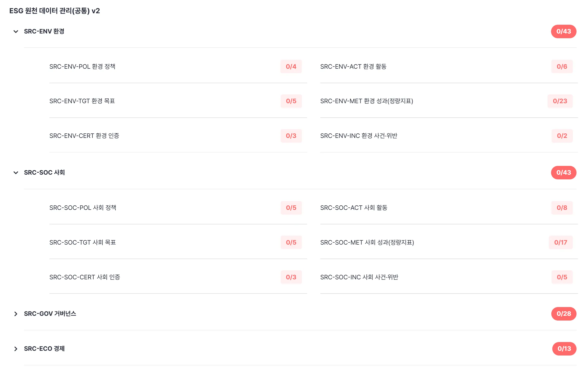The image size is (588, 371).
Task: Open SRC-SOC-ACT 사회 활동 item
Action: 354,208
